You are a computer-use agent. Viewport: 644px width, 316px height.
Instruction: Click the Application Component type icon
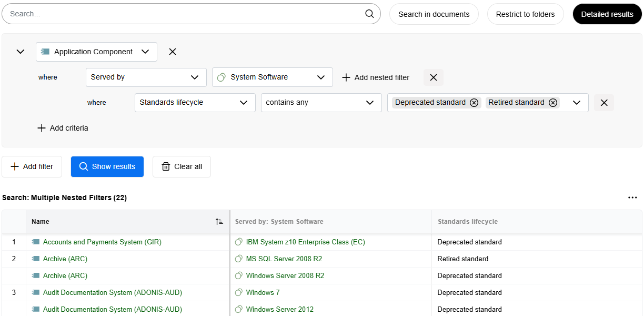point(45,52)
